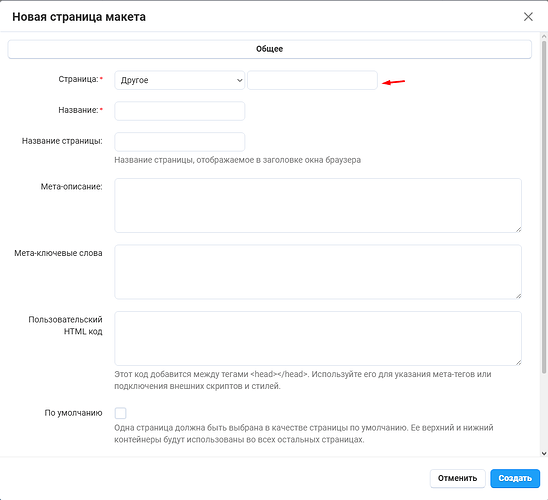The width and height of the screenshot is (548, 500).
Task: Click the Пользовательский HTML код label
Action: pyautogui.click(x=66, y=325)
